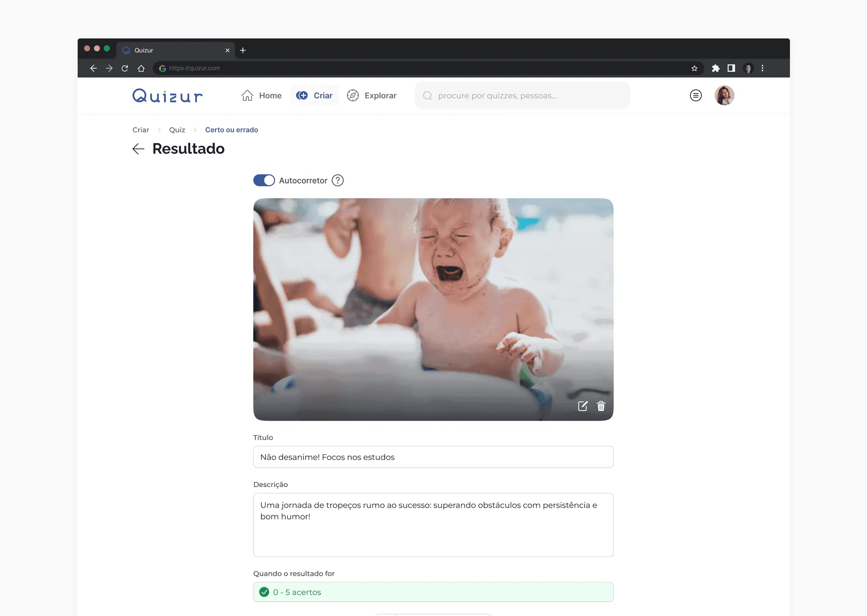Click the Quizur logo
This screenshot has width=867, height=616.
pyautogui.click(x=168, y=96)
